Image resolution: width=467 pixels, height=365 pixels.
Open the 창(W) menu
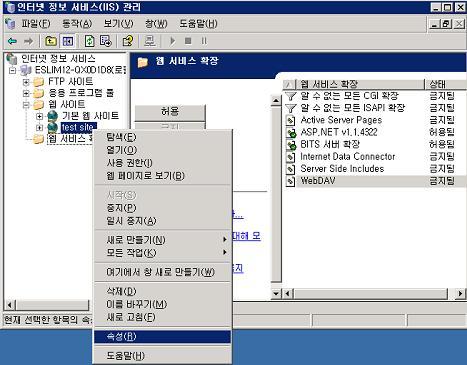tap(156, 24)
